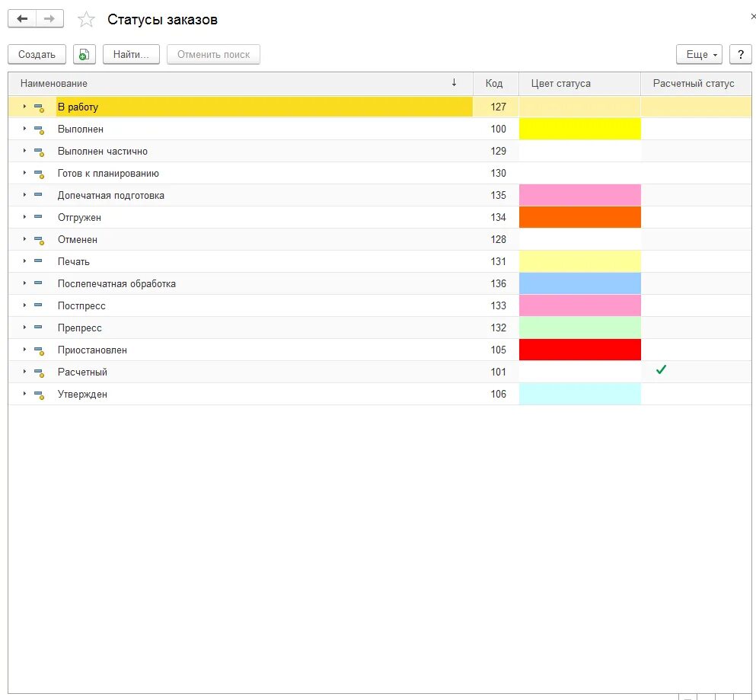The width and height of the screenshot is (756, 700).
Task: Click the row icon next to Допечатная подготовка
Action: point(38,195)
